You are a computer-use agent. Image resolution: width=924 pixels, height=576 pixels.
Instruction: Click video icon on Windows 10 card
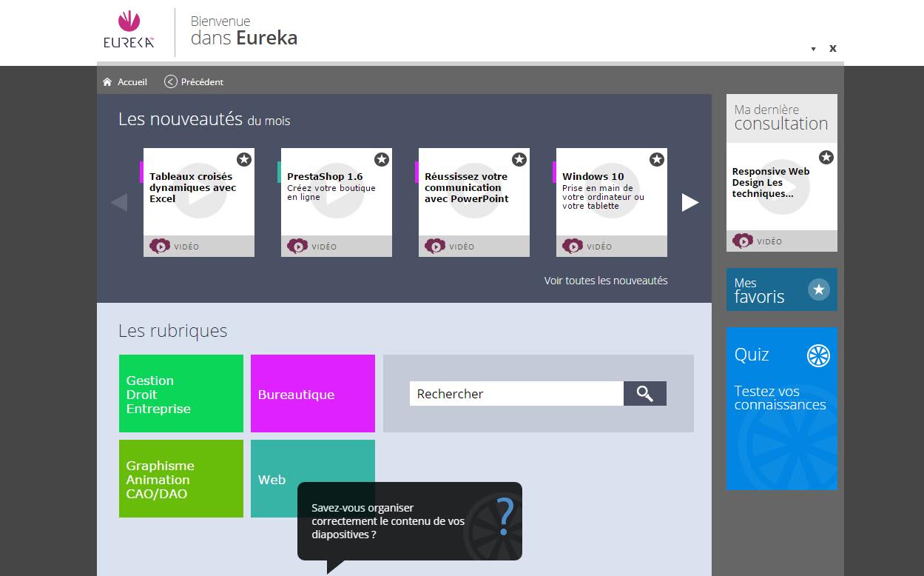(573, 246)
